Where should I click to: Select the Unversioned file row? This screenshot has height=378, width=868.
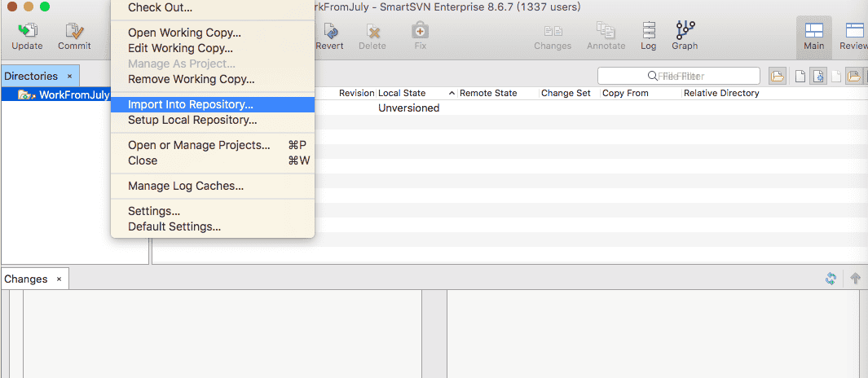tap(509, 108)
